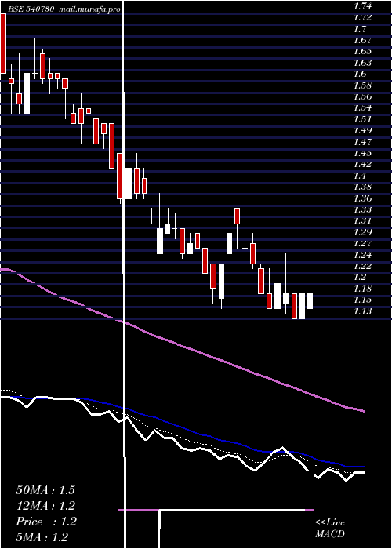Screen dimensions: 392x549
Task: Click the 1.51 price axis label
Action: coord(362,119)
